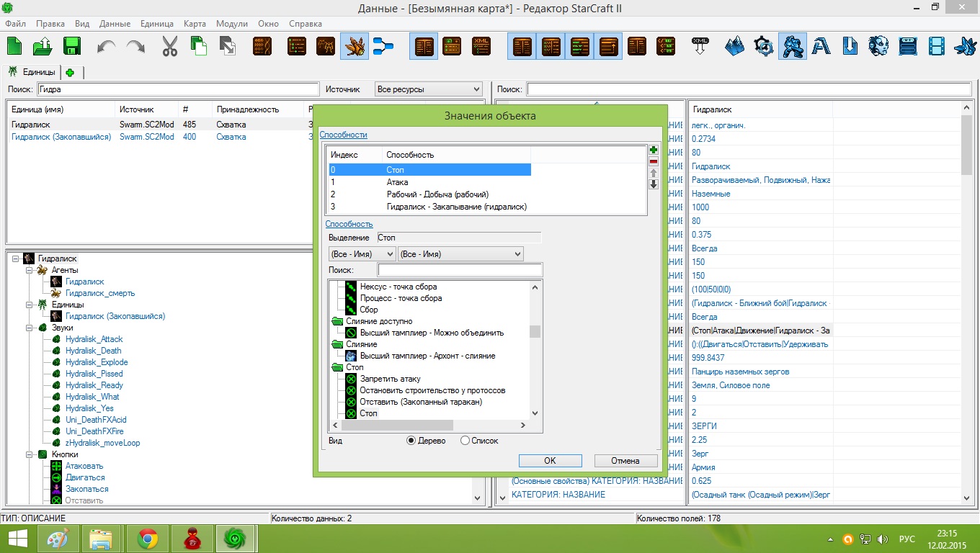The width and height of the screenshot is (980, 553).
Task: Add an ability with the green plus
Action: point(654,150)
